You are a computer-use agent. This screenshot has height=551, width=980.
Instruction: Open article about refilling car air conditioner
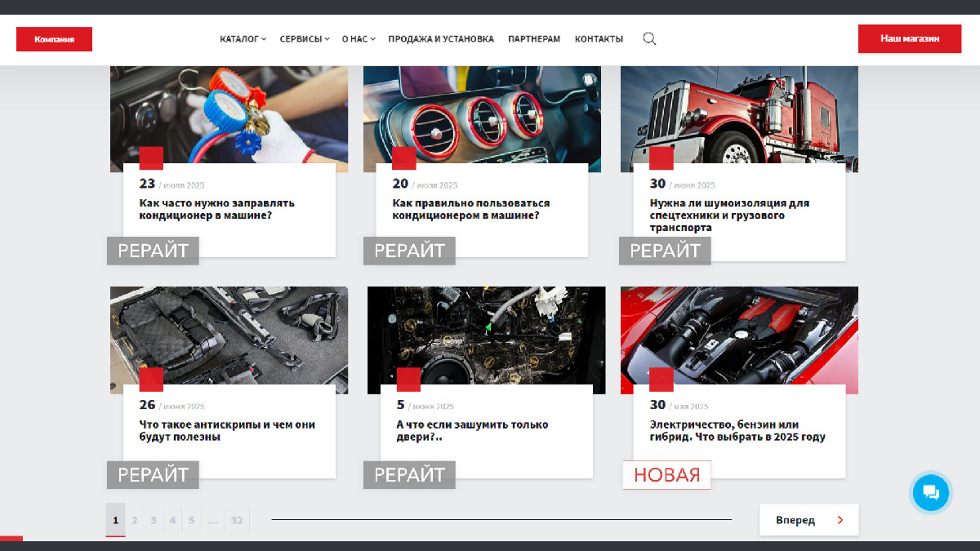(x=216, y=209)
